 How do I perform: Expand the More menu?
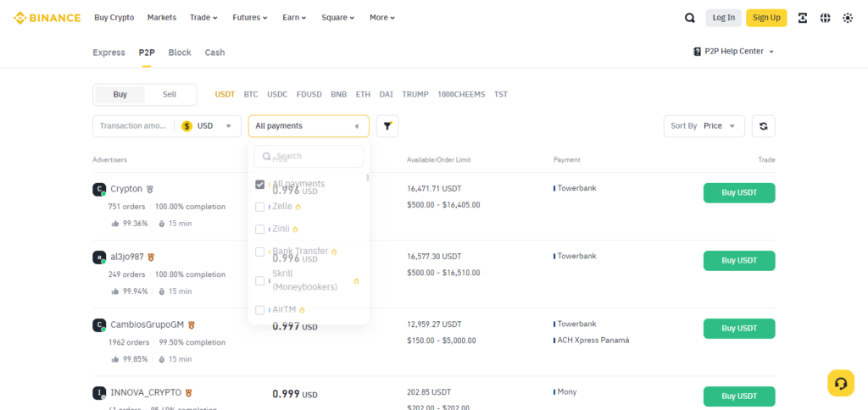(x=382, y=18)
